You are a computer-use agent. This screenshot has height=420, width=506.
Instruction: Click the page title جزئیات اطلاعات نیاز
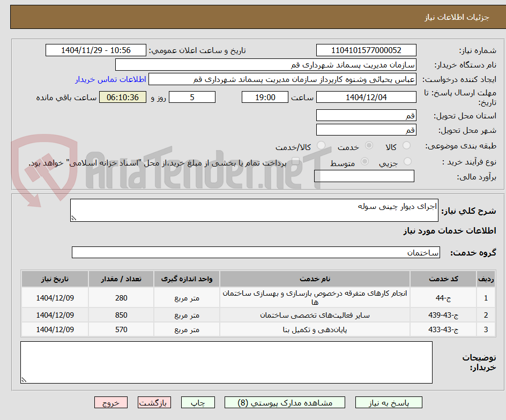[457, 17]
